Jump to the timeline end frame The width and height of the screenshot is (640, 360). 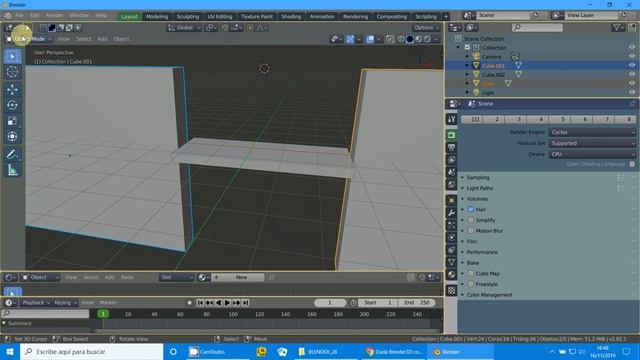(245, 303)
